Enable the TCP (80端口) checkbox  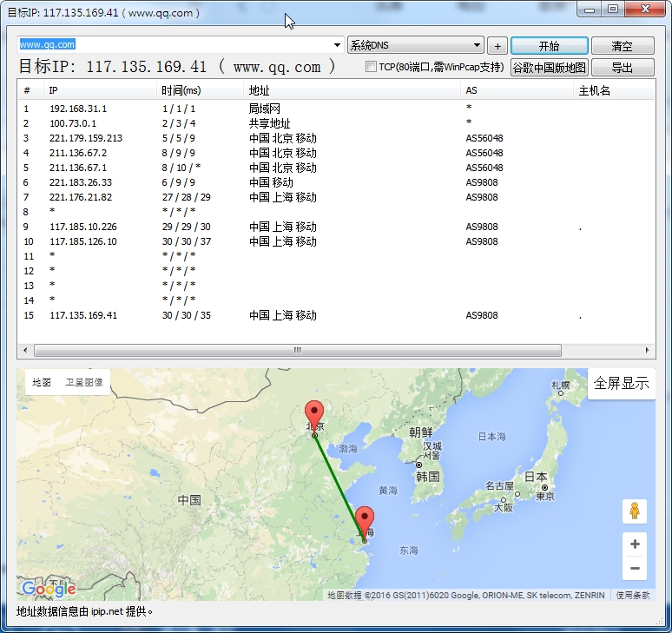(x=371, y=67)
